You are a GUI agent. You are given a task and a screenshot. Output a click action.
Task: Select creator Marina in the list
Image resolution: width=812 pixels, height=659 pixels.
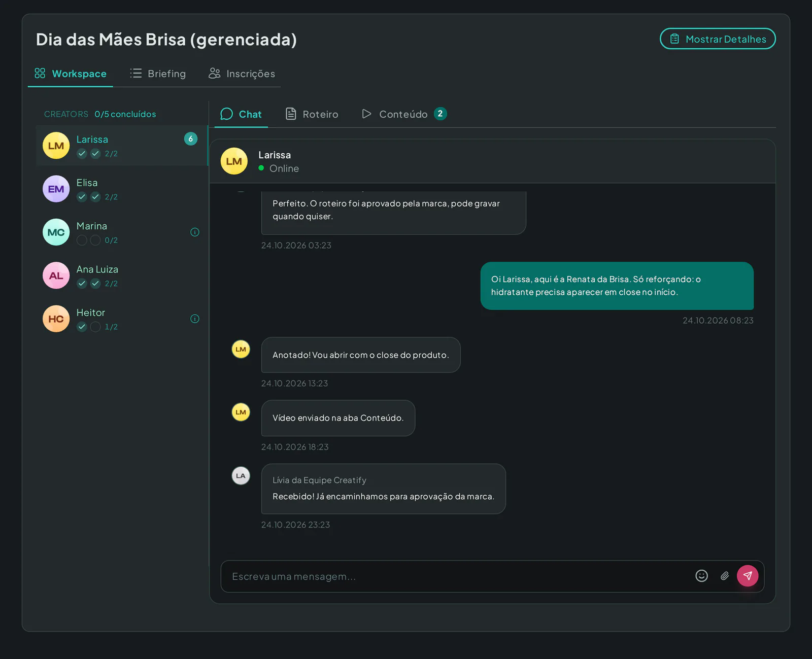(x=122, y=232)
